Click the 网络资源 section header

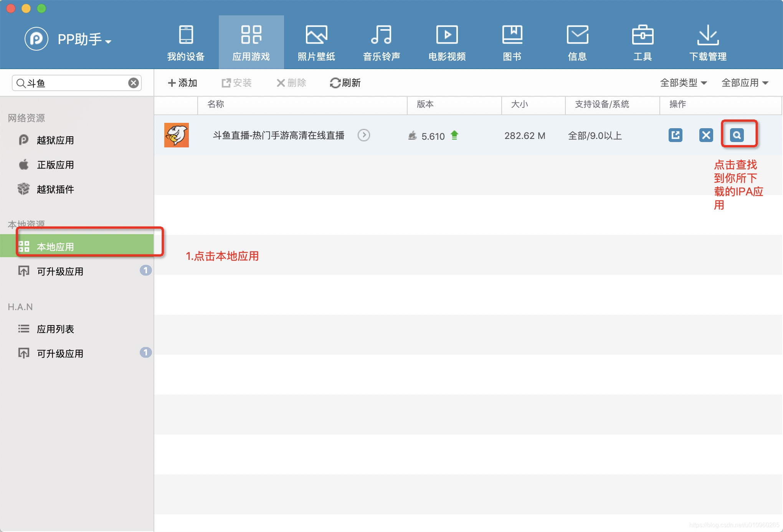point(26,118)
